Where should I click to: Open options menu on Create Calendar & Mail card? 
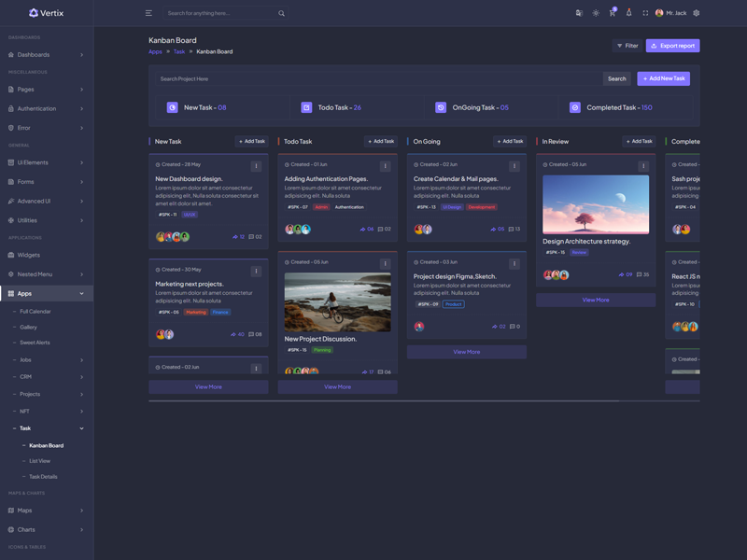click(514, 166)
